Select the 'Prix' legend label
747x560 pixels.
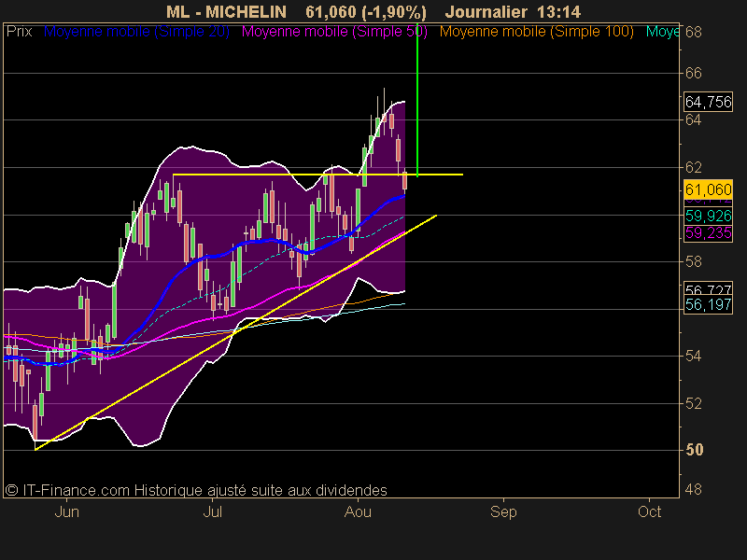coord(19,32)
